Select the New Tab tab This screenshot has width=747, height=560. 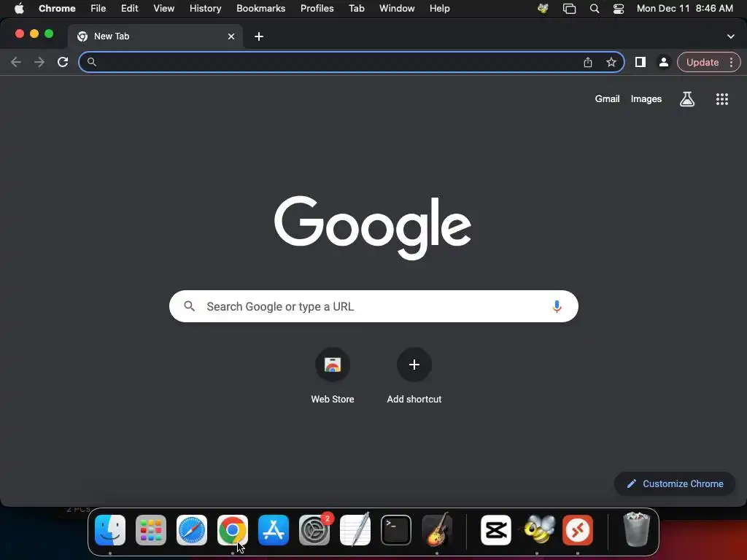pos(155,36)
